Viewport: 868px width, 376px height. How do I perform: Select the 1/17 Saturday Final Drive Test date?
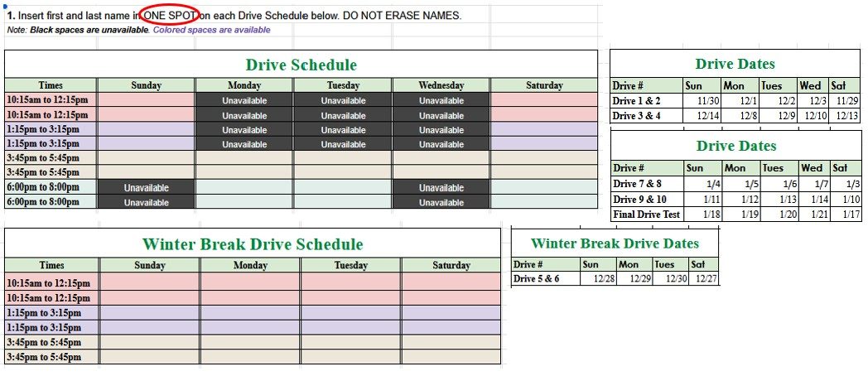pos(846,214)
